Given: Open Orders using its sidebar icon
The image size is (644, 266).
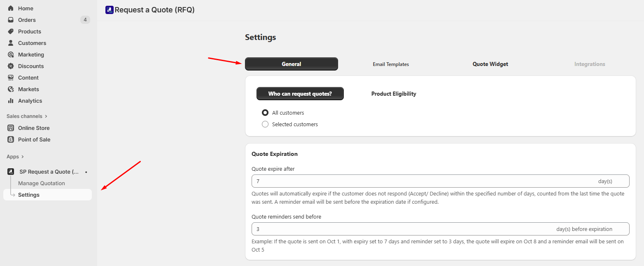Looking at the screenshot, I should pyautogui.click(x=11, y=19).
